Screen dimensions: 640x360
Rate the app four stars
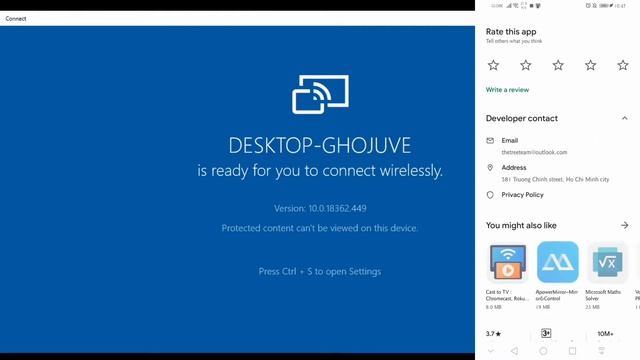(x=591, y=65)
